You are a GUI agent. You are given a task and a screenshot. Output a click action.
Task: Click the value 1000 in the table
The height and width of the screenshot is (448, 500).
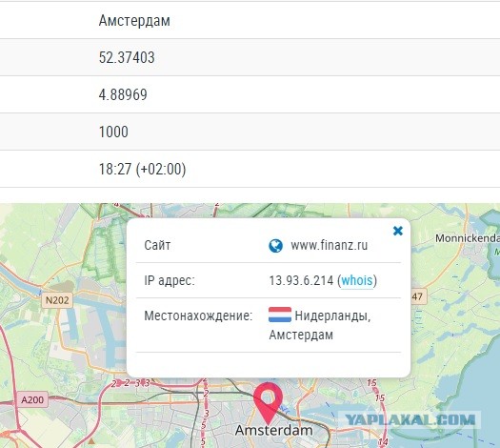tap(113, 132)
